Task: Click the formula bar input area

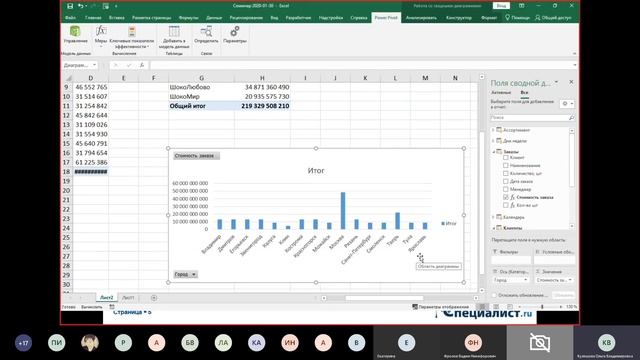Action: (x=361, y=65)
